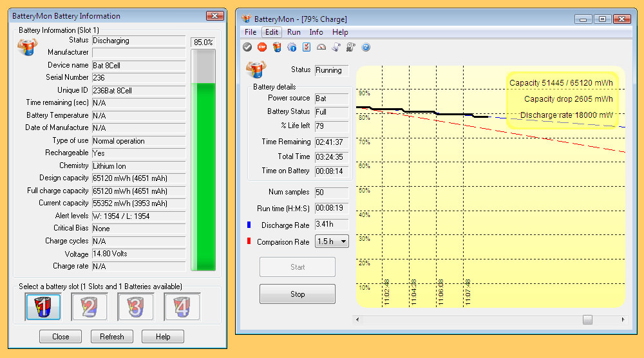
Task: Click Refresh in the Battery Information window
Action: (x=112, y=337)
